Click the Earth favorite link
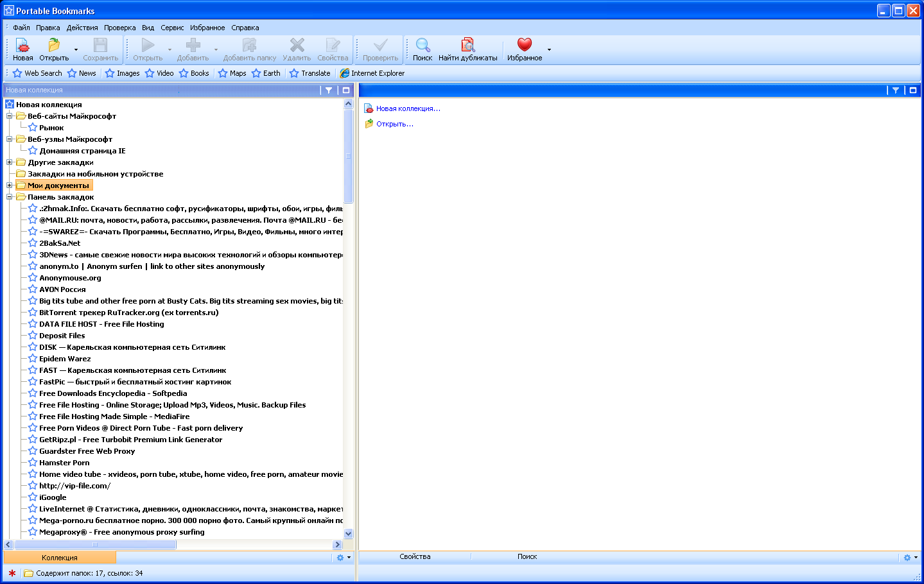Screen dimensions: 924x584 [266, 73]
